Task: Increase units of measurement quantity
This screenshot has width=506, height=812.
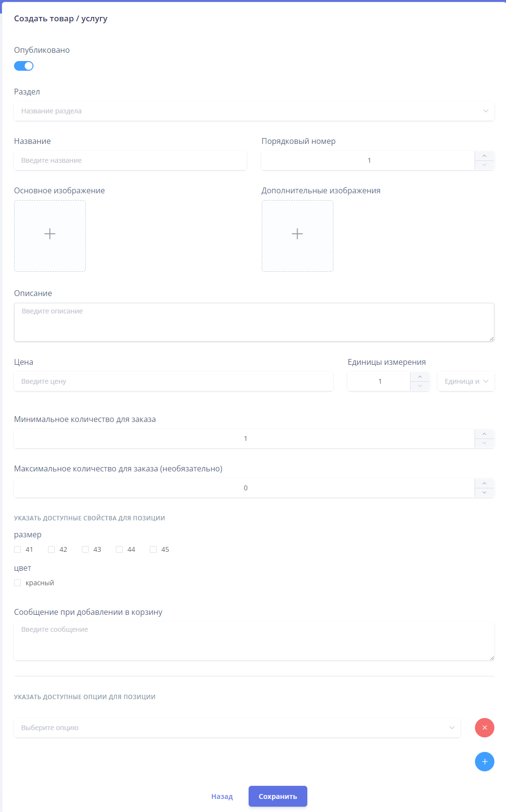Action: tap(420, 376)
